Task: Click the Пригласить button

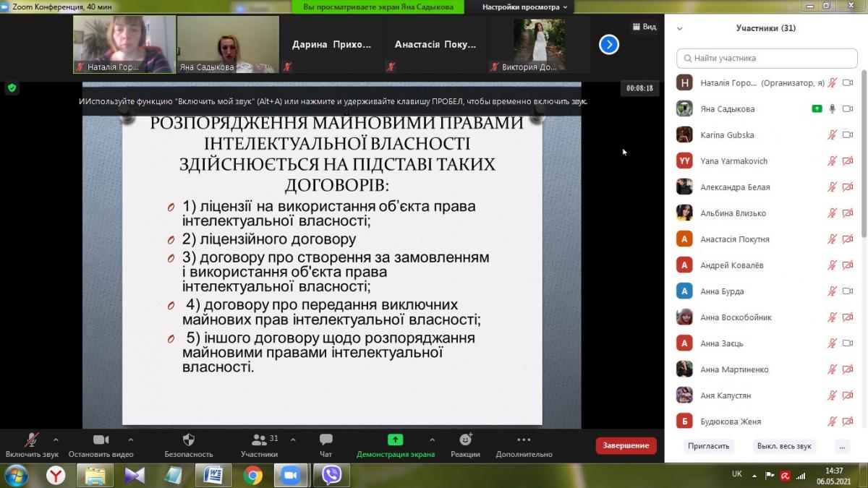Action: (x=709, y=446)
